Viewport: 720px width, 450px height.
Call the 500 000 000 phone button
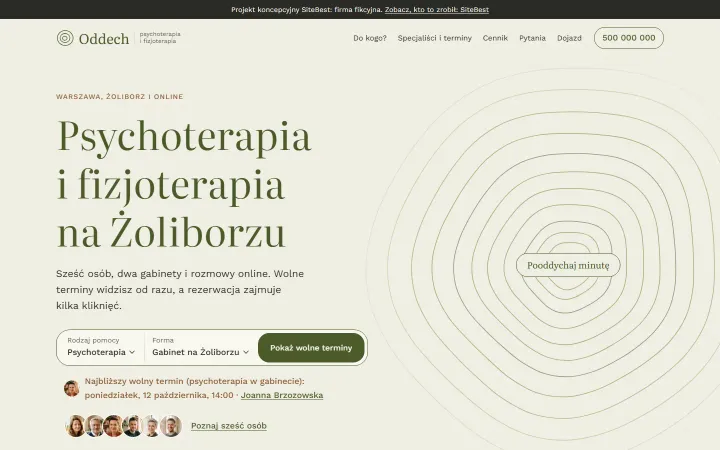[x=629, y=38]
